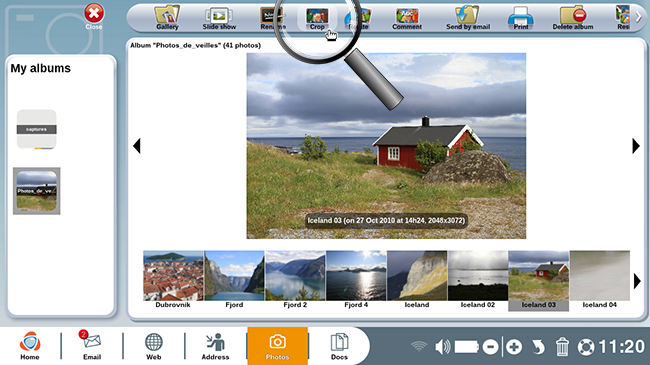The height and width of the screenshot is (365, 650).
Task: Open the Gallery toolbar icon
Action: pyautogui.click(x=167, y=17)
